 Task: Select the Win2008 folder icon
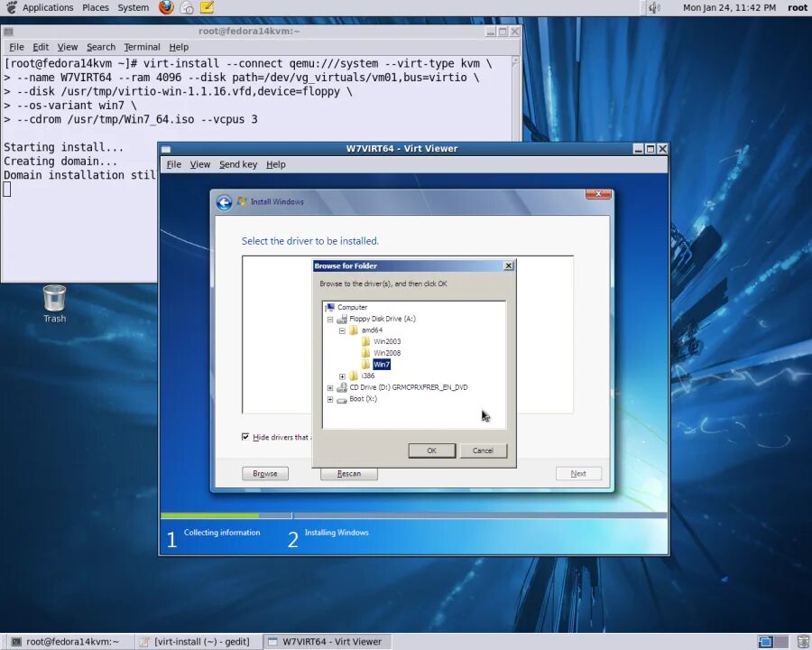point(365,353)
